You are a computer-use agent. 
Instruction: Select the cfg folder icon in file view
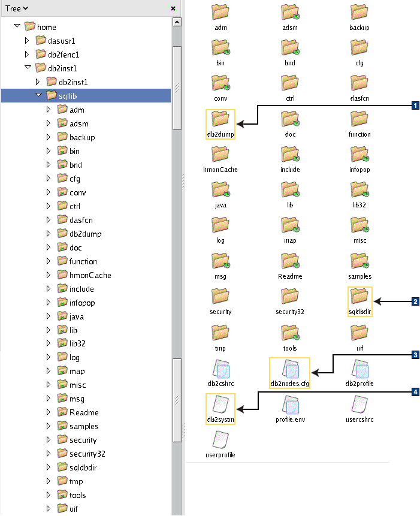pyautogui.click(x=359, y=47)
